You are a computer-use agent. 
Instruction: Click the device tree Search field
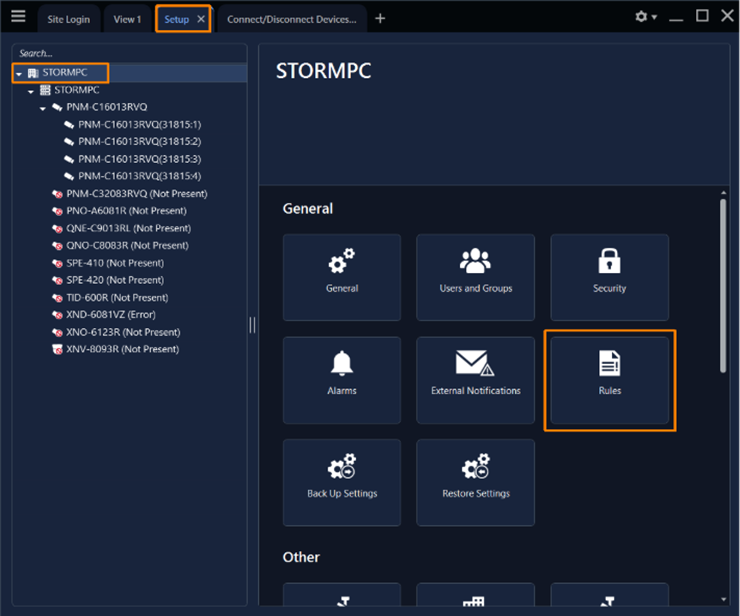[128, 53]
